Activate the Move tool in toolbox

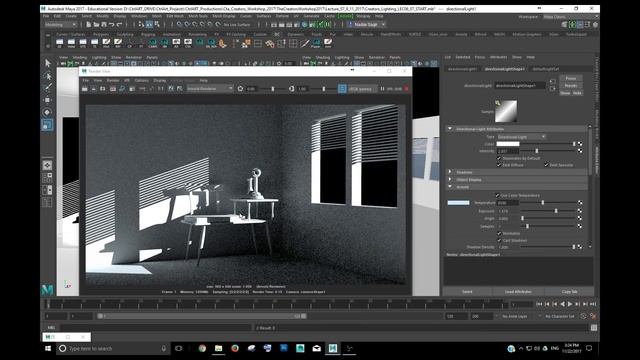(48, 100)
